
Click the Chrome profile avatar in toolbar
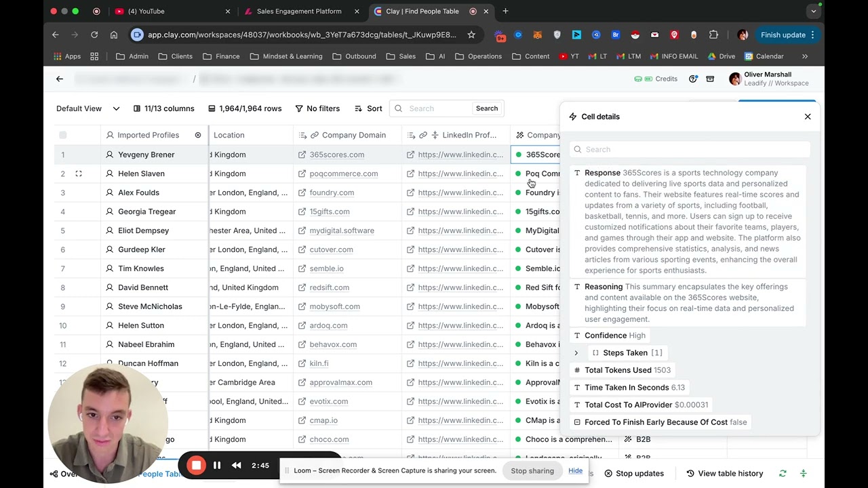click(743, 35)
